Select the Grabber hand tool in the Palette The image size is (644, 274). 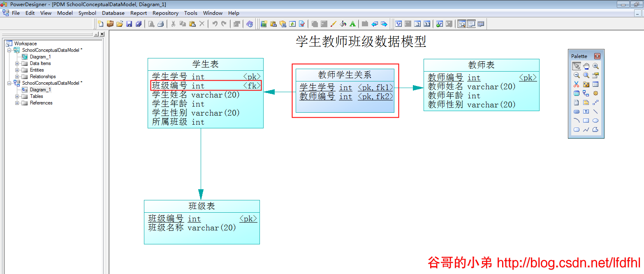[x=586, y=66]
